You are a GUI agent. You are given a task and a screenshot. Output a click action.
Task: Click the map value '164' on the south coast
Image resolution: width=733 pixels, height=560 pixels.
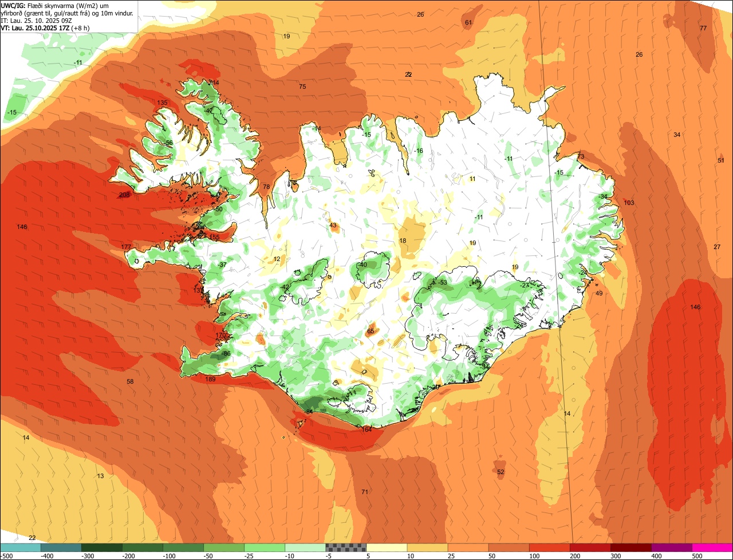(x=366, y=429)
